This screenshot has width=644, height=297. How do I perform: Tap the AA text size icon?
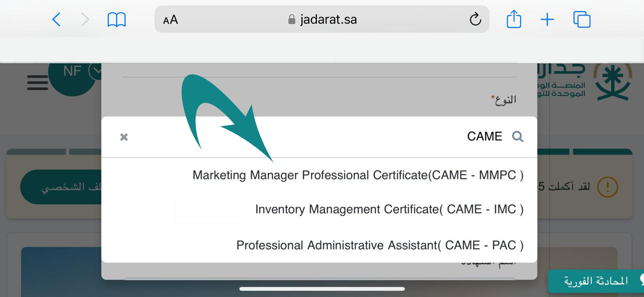(170, 19)
